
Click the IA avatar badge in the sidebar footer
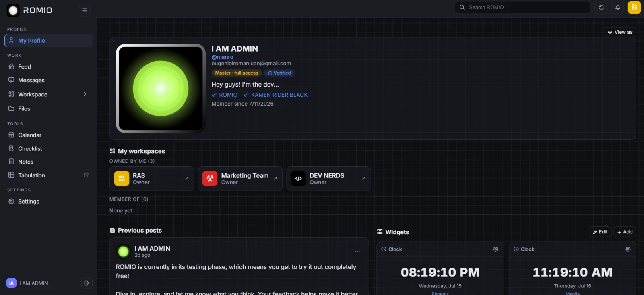[x=11, y=283]
